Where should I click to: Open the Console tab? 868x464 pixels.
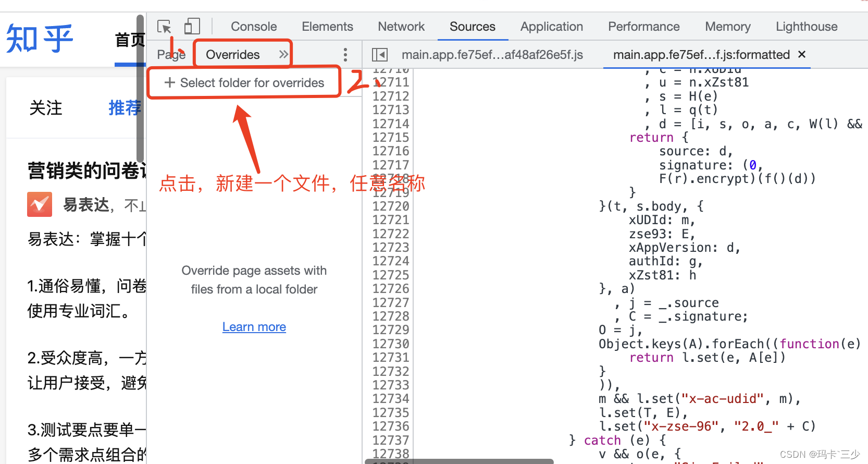pos(254,27)
